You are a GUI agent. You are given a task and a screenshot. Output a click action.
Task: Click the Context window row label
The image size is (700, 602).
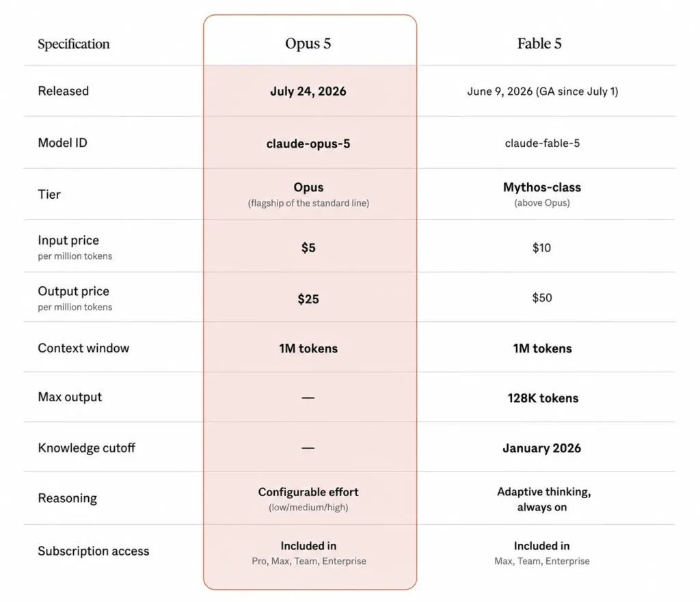(x=83, y=348)
